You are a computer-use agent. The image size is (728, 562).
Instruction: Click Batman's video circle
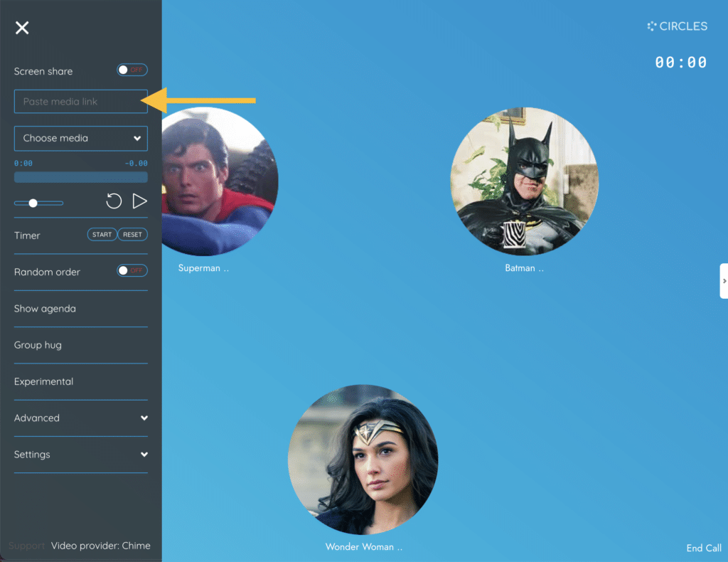tap(525, 181)
